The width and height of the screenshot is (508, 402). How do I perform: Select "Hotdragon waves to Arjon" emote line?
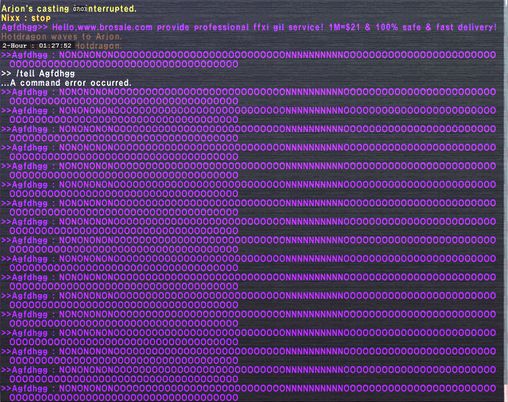62,36
